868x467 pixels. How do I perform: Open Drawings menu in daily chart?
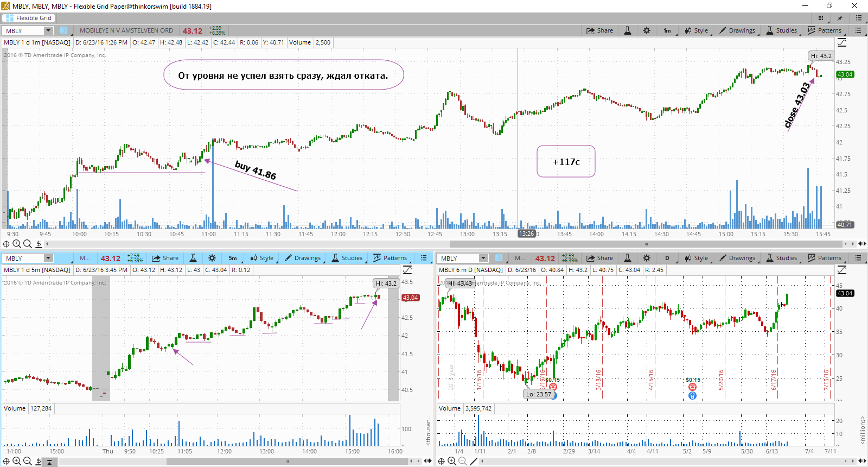737,258
